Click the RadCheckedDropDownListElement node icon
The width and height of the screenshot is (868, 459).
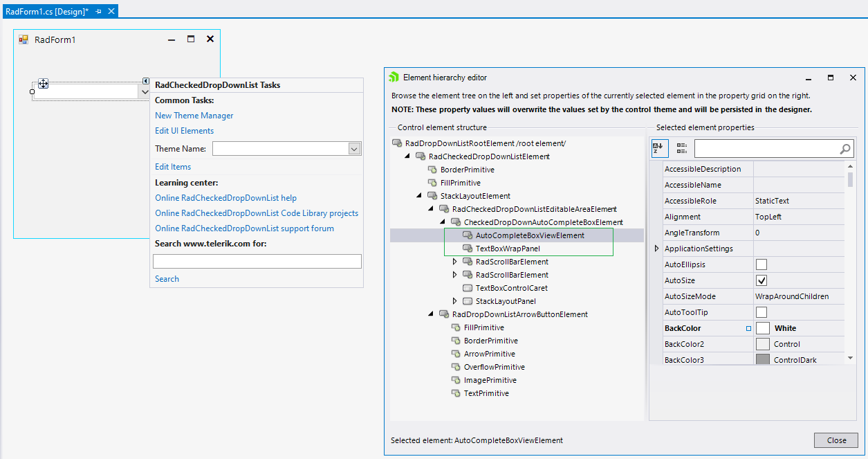pyautogui.click(x=421, y=156)
